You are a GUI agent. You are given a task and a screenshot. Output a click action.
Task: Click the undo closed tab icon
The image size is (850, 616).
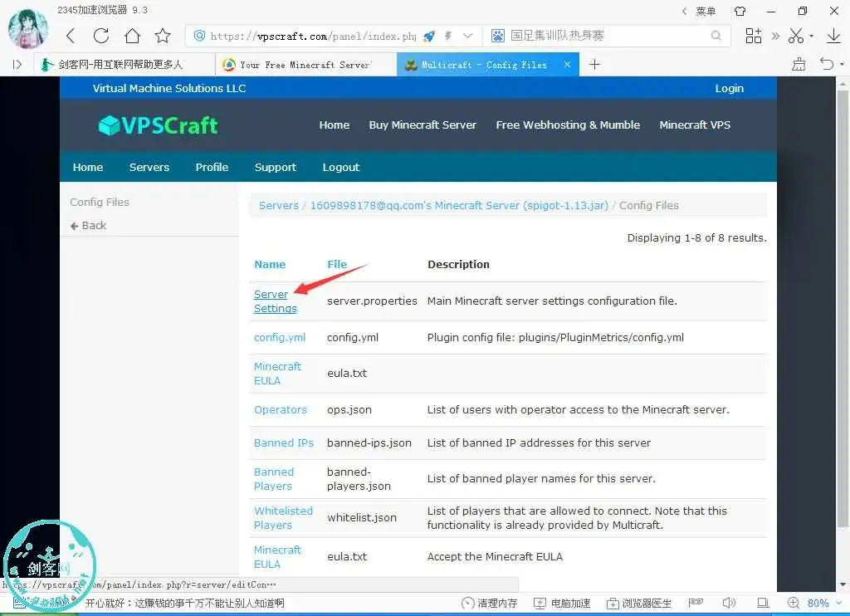[x=827, y=65]
